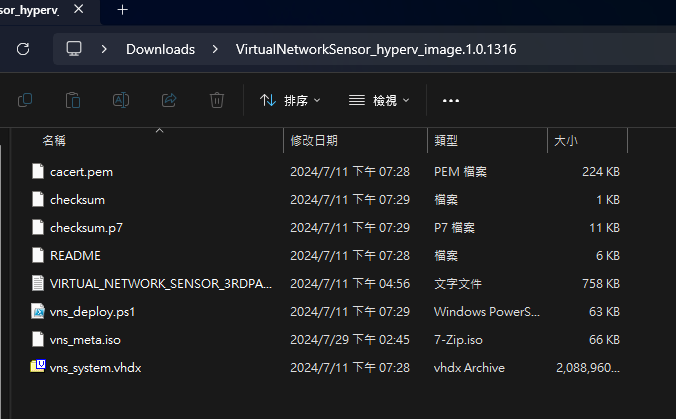Expand the chevron after the monitor icon
This screenshot has width=676, height=419.
(x=104, y=48)
